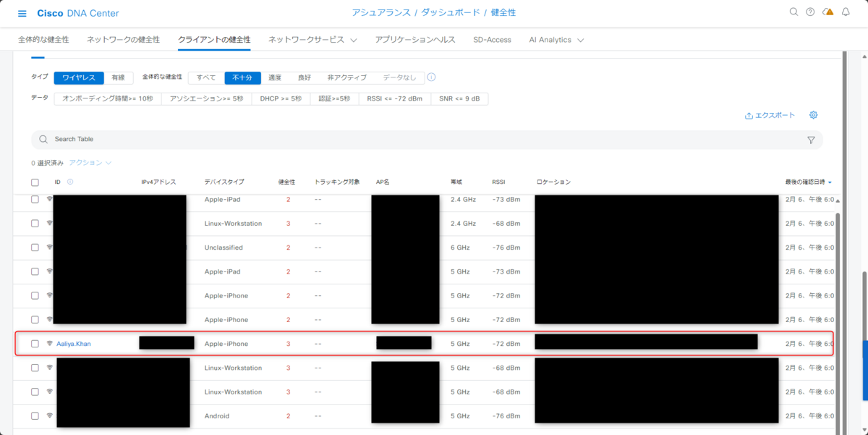Switch to ネットワークの健全性 tab

pos(124,40)
